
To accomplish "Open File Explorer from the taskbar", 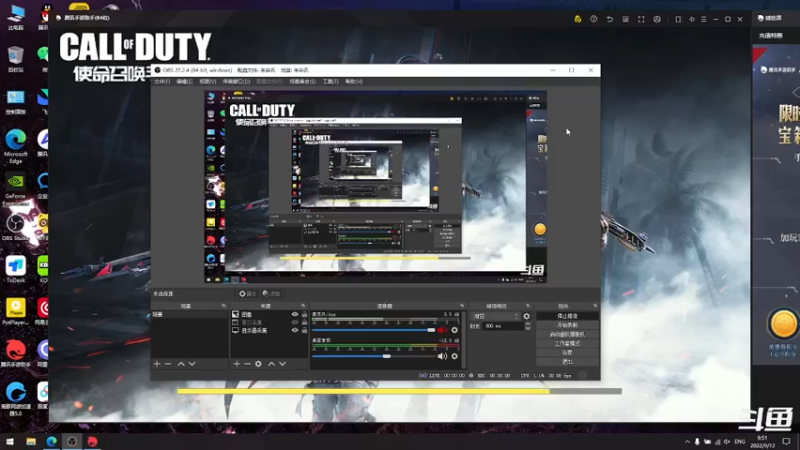I will click(x=31, y=441).
